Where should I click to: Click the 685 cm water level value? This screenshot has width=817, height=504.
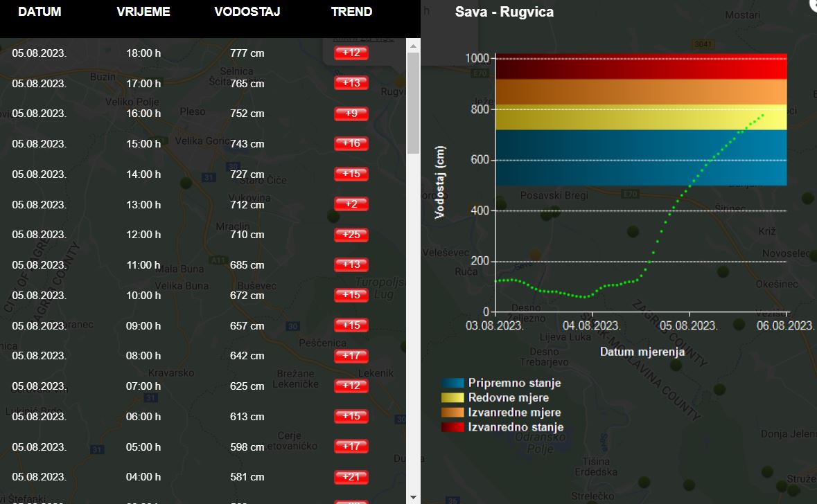click(247, 265)
